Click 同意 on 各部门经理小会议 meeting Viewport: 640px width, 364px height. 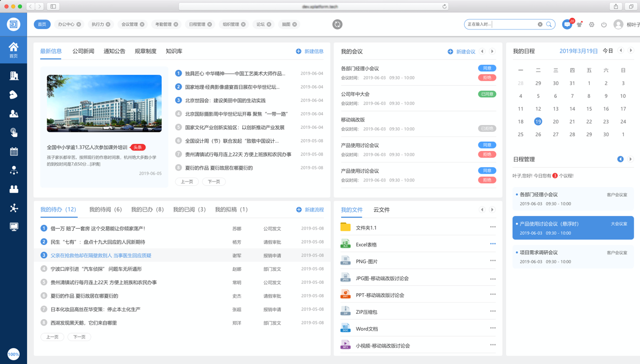pos(486,68)
